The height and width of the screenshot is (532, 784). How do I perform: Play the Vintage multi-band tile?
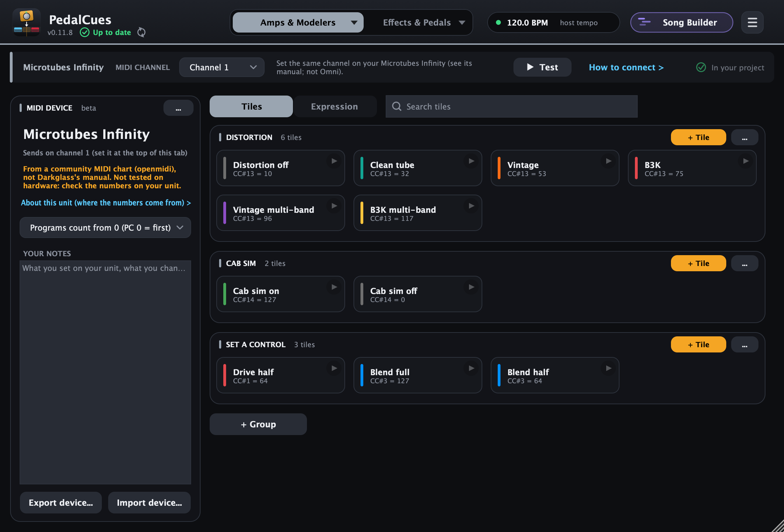[x=334, y=206]
